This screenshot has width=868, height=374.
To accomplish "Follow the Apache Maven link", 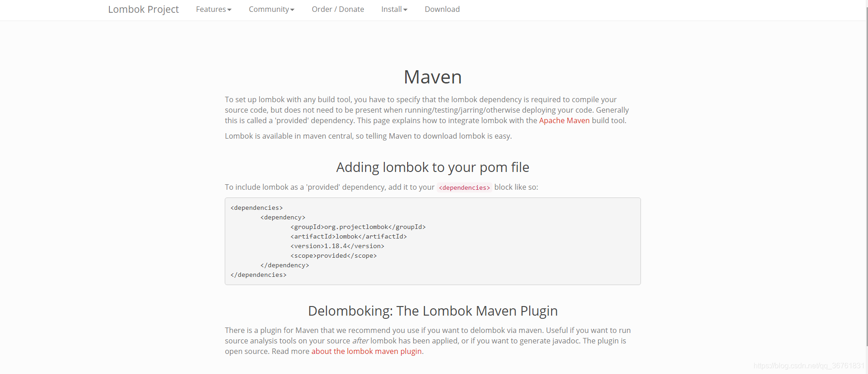I will [564, 120].
